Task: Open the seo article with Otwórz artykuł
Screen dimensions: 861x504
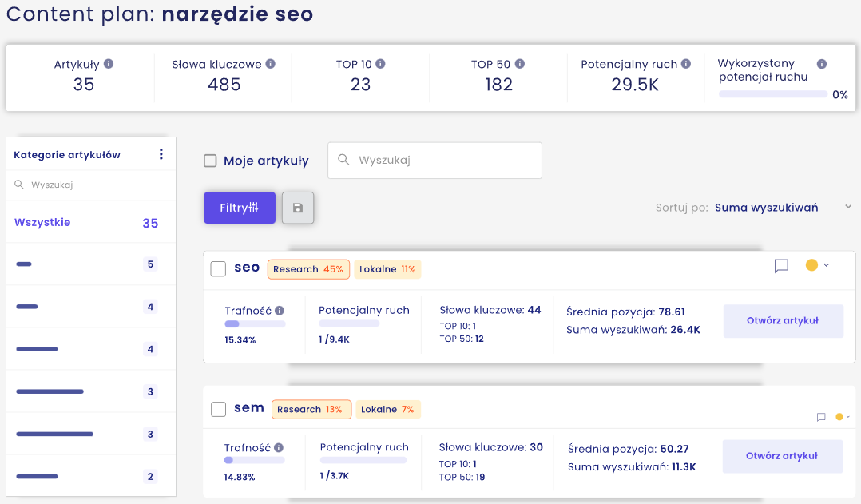Action: [x=783, y=321]
